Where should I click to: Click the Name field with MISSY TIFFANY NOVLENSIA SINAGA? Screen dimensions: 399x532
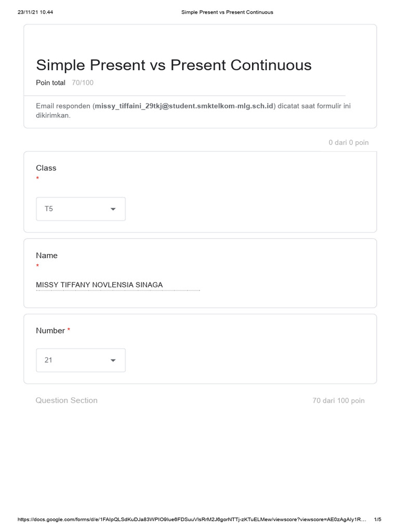[118, 285]
